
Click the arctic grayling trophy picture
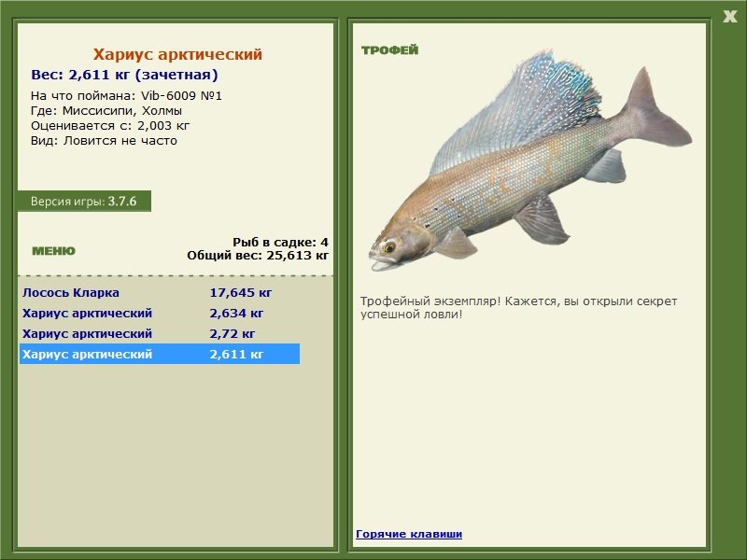tap(529, 161)
